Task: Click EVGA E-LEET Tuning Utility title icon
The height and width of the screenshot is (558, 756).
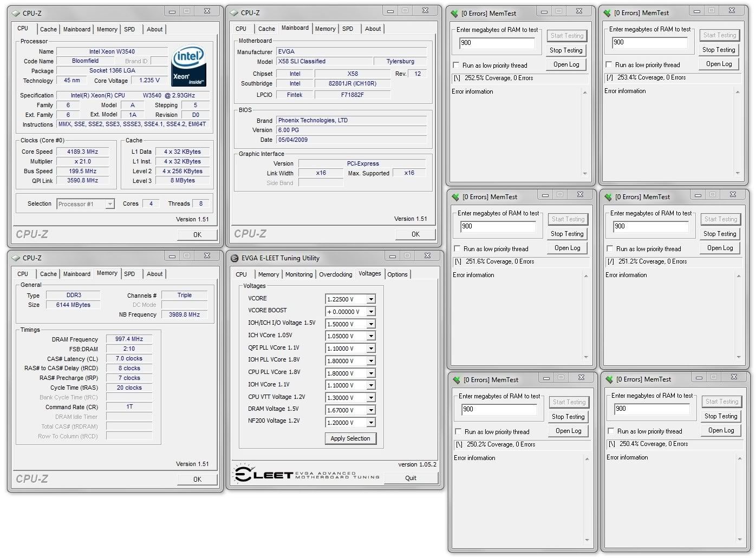Action: coord(234,258)
